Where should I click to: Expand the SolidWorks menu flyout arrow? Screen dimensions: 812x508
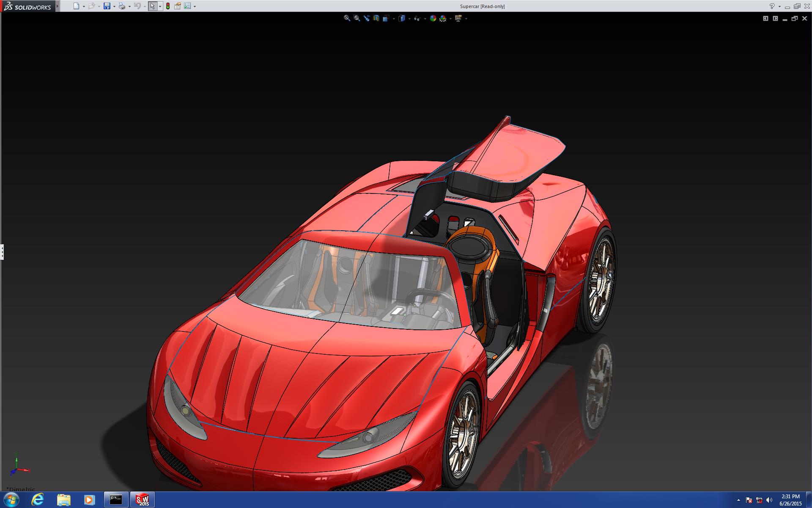tap(58, 6)
